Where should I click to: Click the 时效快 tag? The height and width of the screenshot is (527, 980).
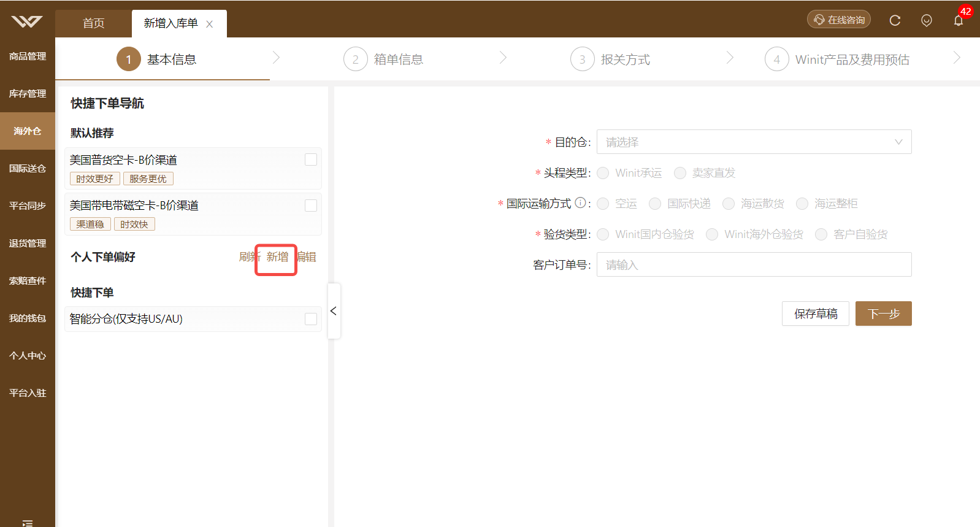coord(134,224)
